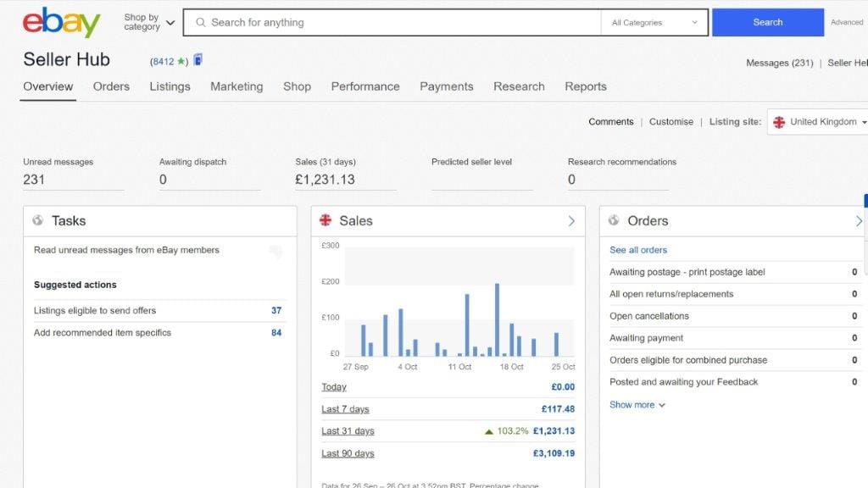This screenshot has width=868, height=488.
Task: Click Awaiting payment row
Action: (x=733, y=338)
